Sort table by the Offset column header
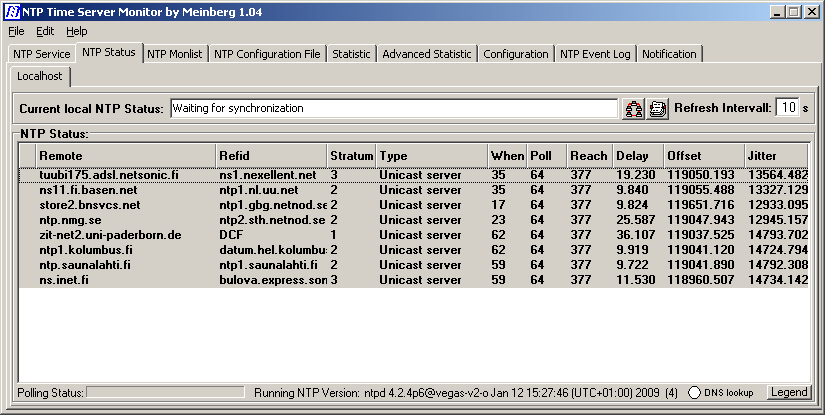Screen dimensions: 825x415 coord(704,156)
